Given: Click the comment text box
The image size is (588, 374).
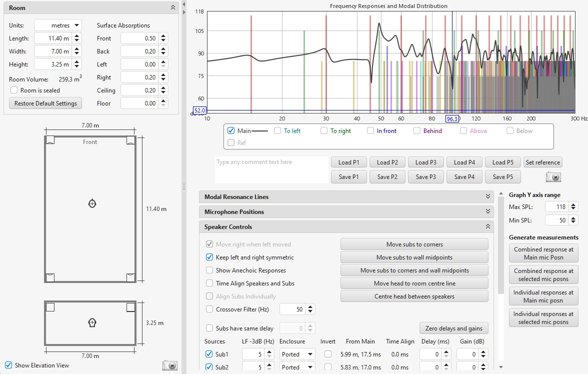Looking at the screenshot, I should 271,170.
